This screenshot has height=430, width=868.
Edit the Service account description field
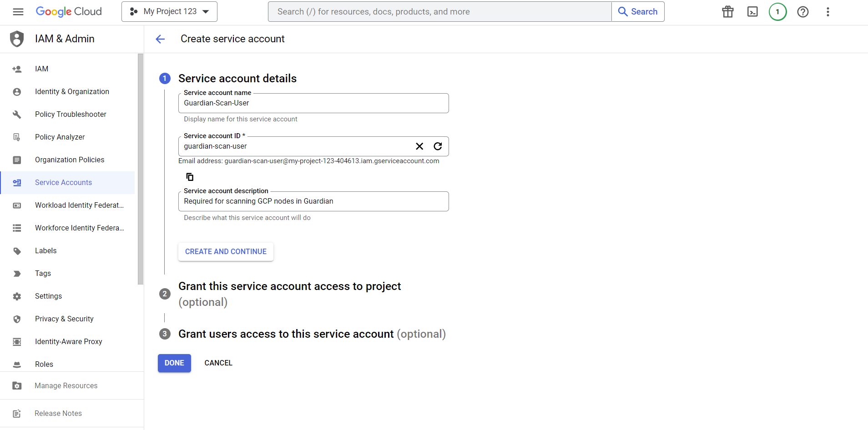click(313, 201)
